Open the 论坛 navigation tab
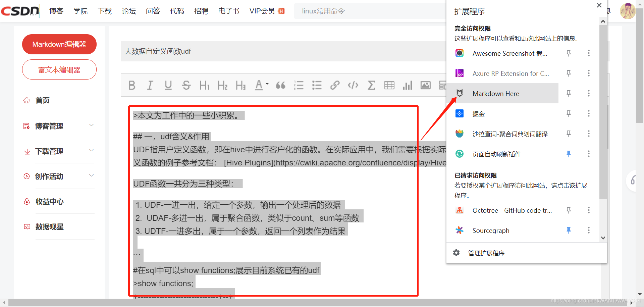The width and height of the screenshot is (644, 307). (x=129, y=11)
